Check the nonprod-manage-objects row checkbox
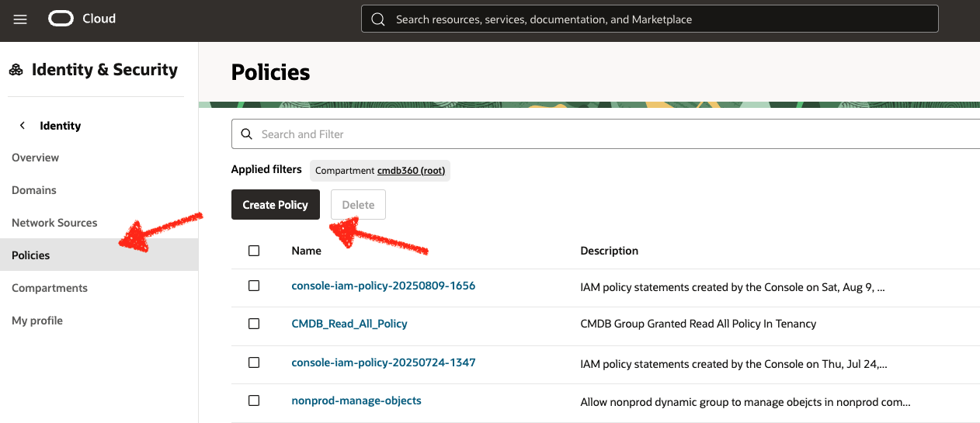This screenshot has width=980, height=423. click(x=254, y=400)
